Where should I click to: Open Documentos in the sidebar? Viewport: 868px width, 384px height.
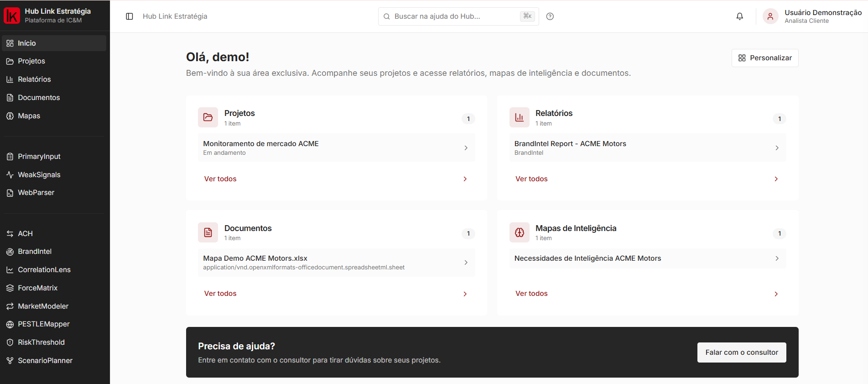[x=54, y=98]
